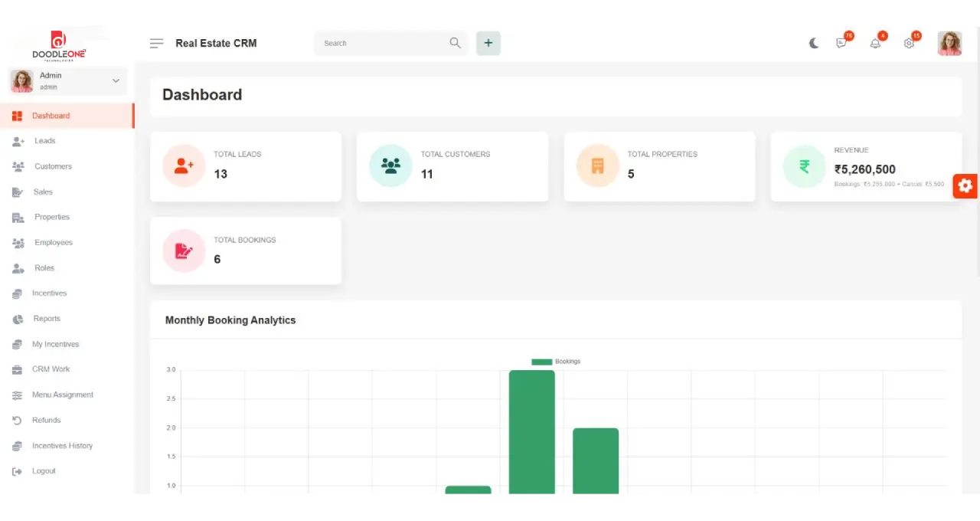Focus the Search input field
Viewport: 980px width, 521px height.
390,43
